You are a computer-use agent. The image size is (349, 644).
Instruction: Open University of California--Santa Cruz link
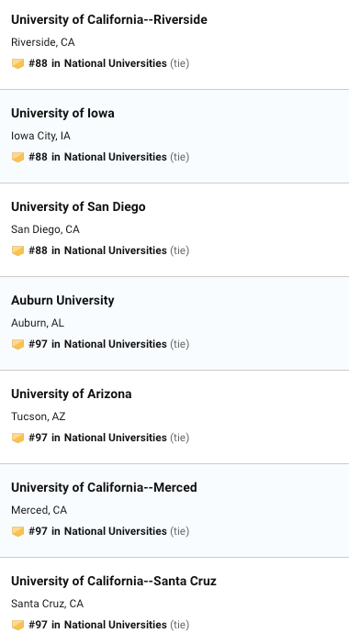(114, 582)
